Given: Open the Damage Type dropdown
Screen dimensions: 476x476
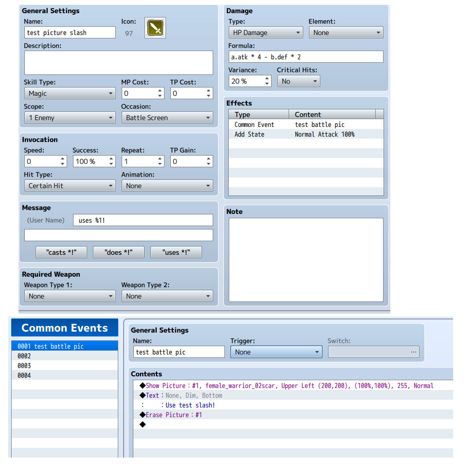Looking at the screenshot, I should tap(266, 33).
